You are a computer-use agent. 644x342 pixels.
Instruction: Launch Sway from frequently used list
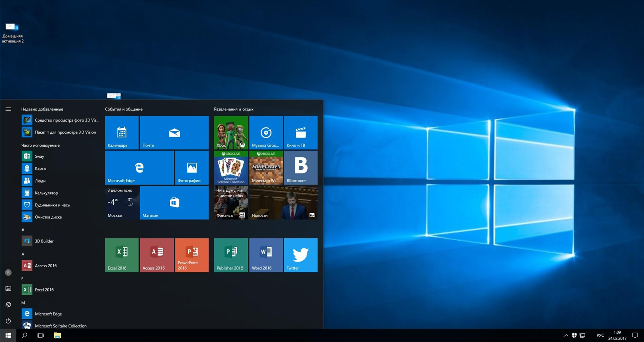(x=60, y=156)
